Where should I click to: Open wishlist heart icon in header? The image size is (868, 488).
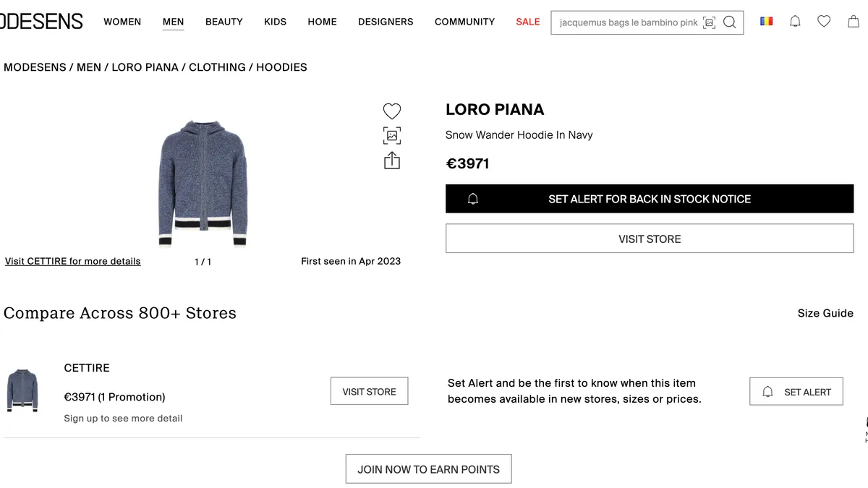(x=824, y=22)
